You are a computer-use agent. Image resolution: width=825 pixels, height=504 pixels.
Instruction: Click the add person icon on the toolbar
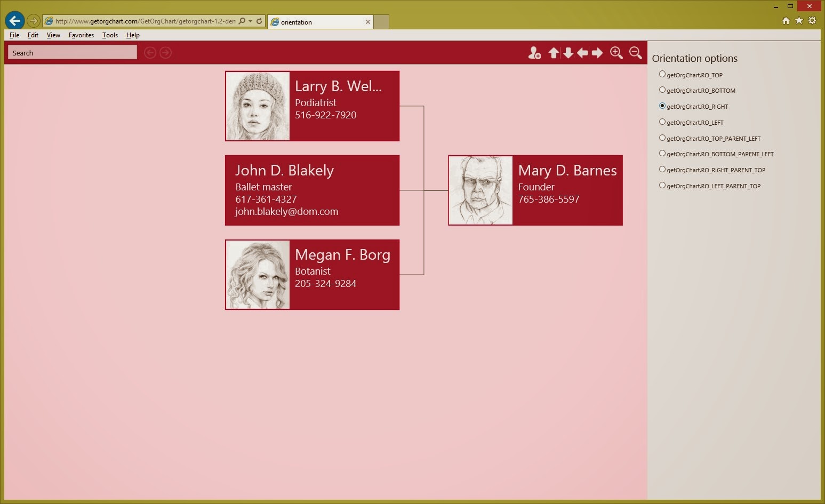pyautogui.click(x=534, y=53)
